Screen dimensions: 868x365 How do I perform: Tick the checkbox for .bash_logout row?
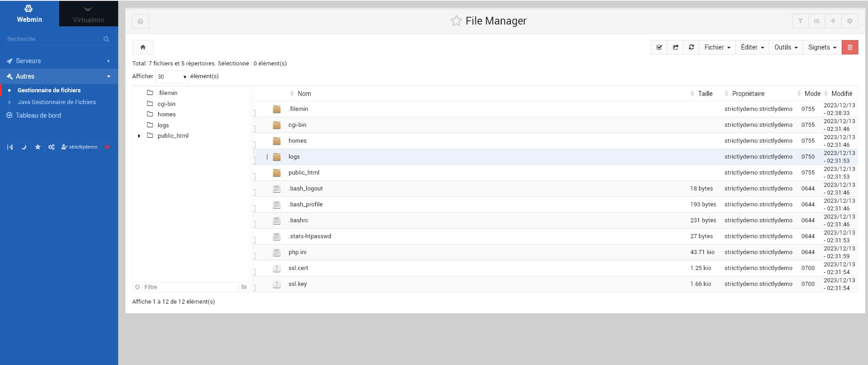pos(254,192)
